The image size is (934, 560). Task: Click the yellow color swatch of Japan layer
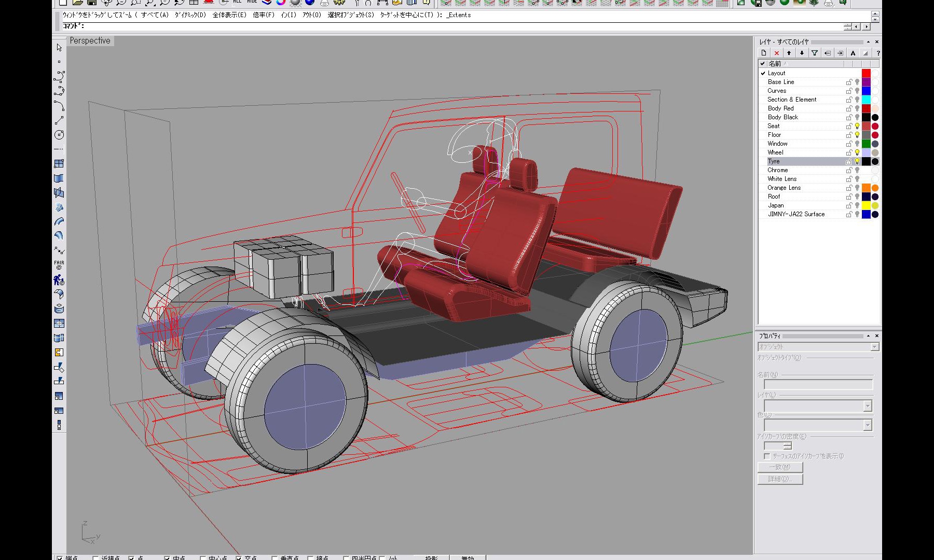click(866, 205)
